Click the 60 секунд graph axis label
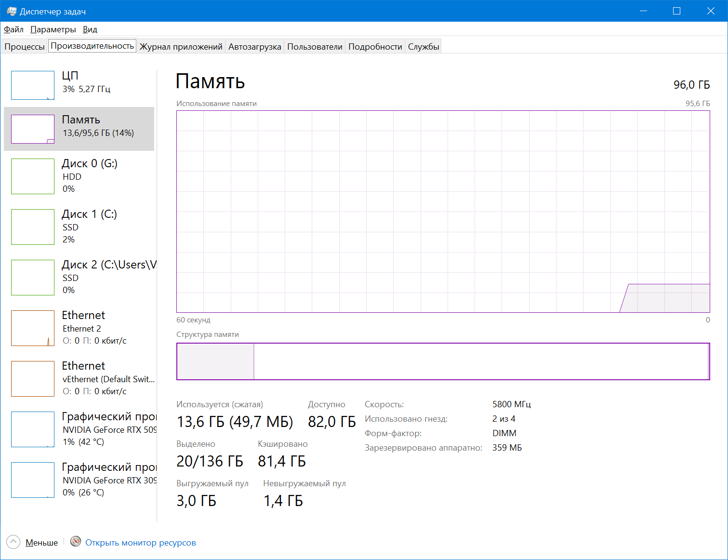Viewport: 728px width, 560px height. coord(193,320)
